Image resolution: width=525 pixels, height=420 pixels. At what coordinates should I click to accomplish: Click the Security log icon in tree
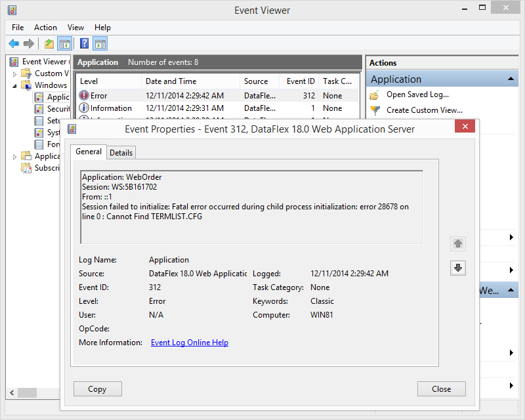pyautogui.click(x=39, y=109)
